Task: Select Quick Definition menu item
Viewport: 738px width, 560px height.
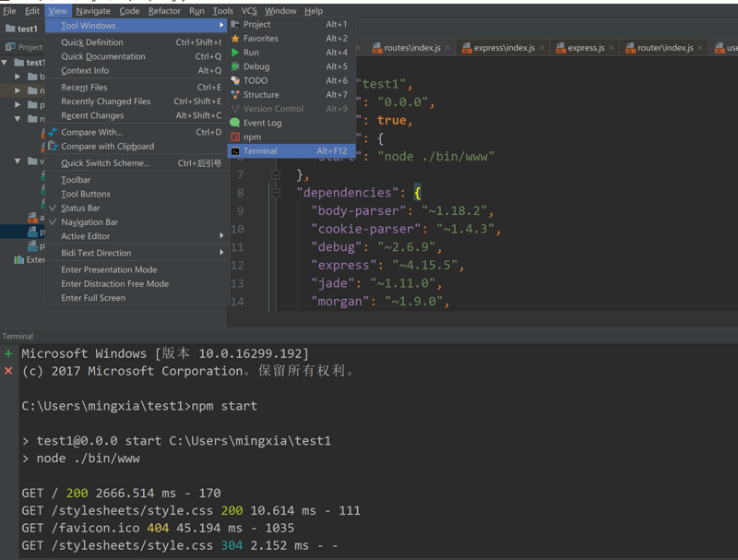Action: click(137, 42)
